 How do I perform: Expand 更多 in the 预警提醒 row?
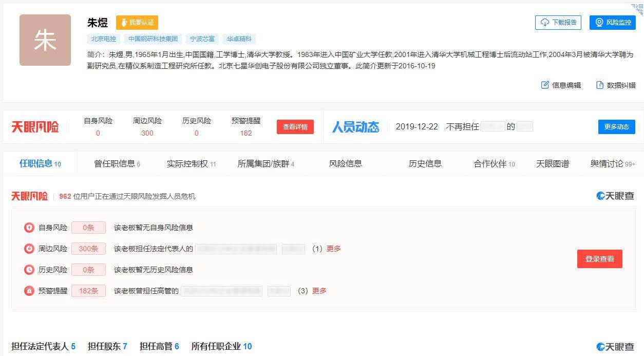(x=319, y=291)
